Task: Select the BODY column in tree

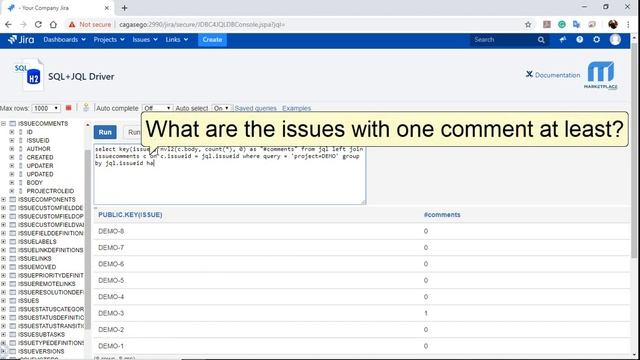Action: 35,182
